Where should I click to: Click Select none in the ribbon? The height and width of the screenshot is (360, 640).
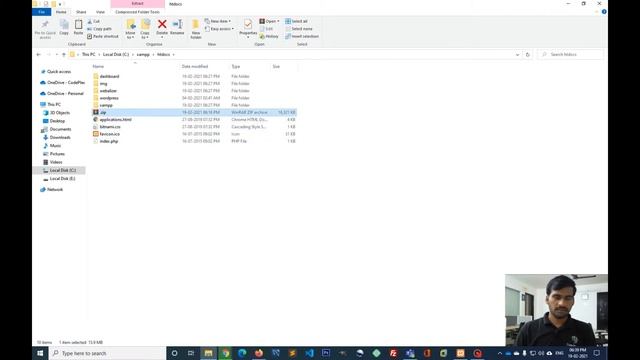(x=299, y=29)
